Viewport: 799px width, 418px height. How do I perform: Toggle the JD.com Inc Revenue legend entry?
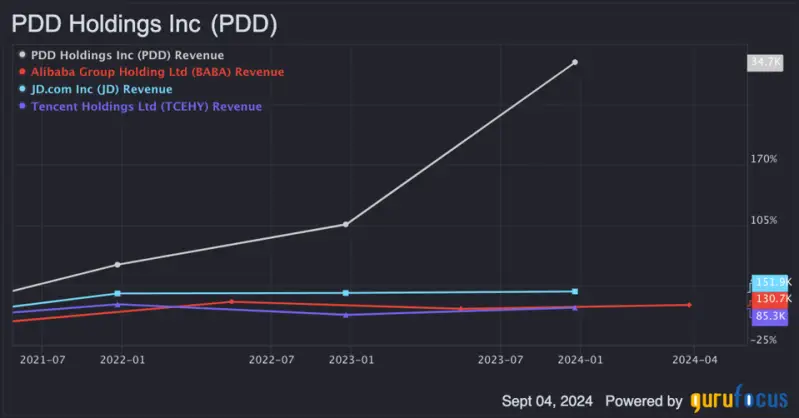click(96, 89)
